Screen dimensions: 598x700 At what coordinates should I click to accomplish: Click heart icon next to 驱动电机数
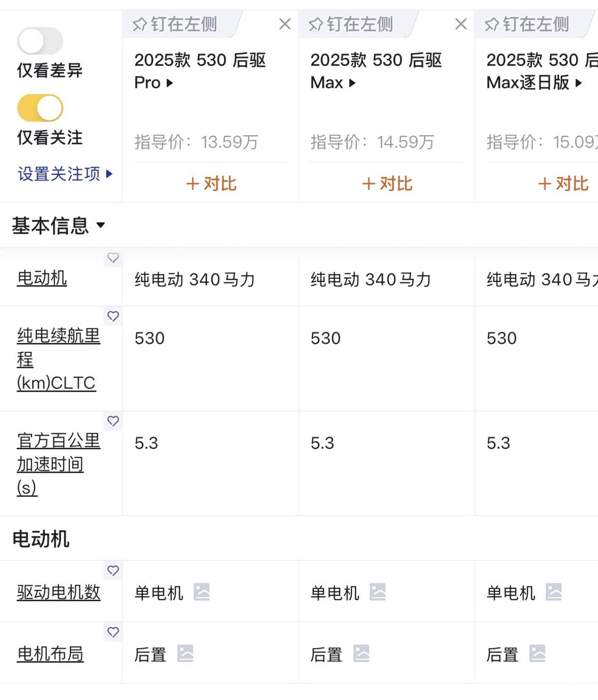[x=113, y=570]
